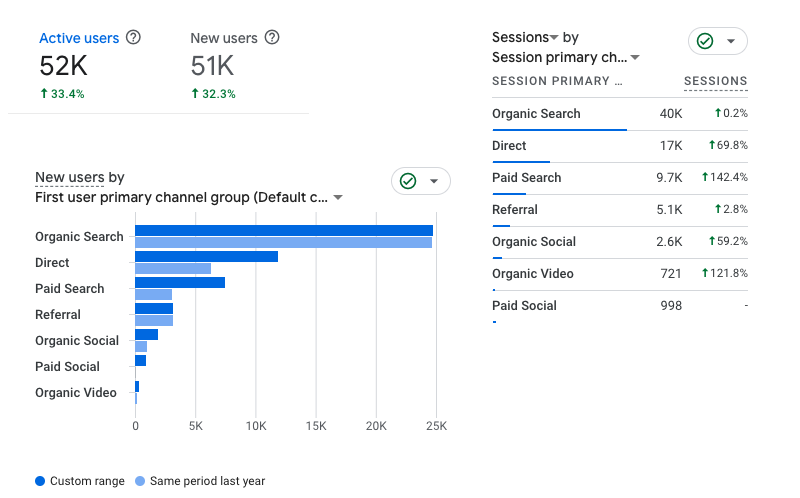This screenshot has width=800, height=498.
Task: Click the 52K Active users value
Action: [x=63, y=66]
